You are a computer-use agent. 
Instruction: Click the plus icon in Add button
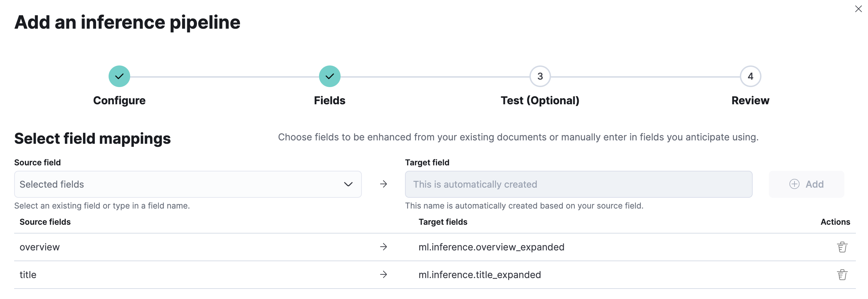(x=794, y=184)
